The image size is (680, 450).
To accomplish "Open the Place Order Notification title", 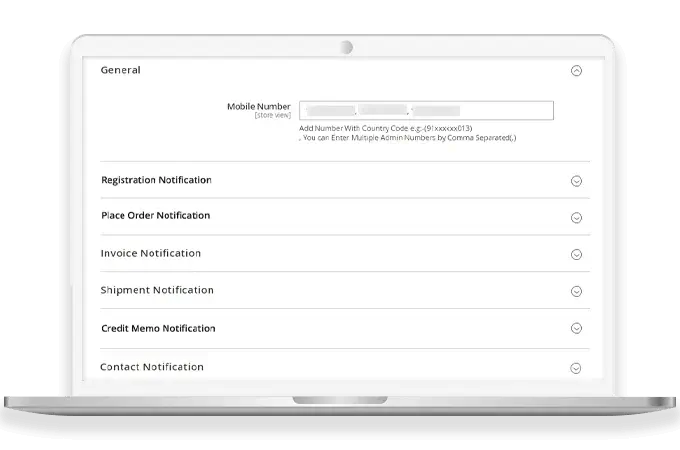I will pyautogui.click(x=155, y=215).
